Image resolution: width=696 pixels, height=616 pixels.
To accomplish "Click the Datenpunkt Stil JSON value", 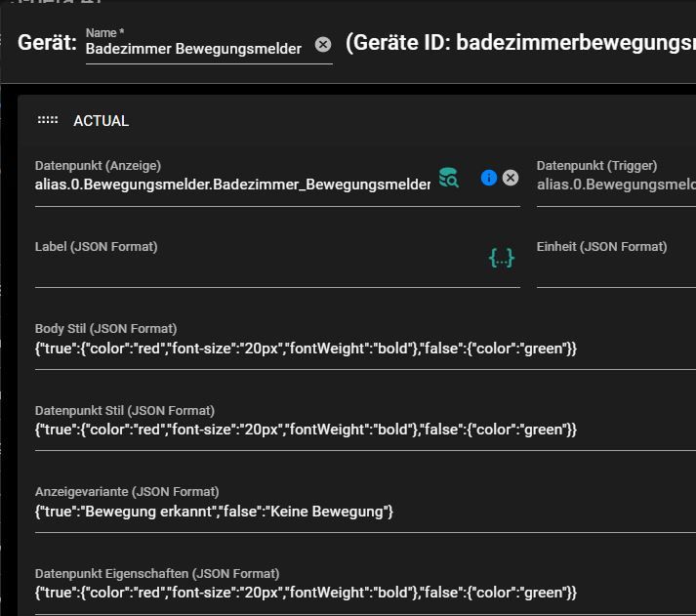I will (306, 430).
